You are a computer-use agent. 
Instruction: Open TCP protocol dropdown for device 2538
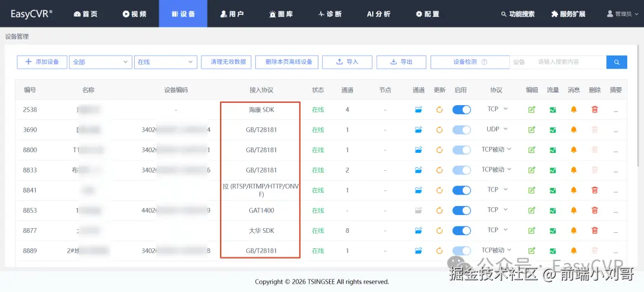497,109
